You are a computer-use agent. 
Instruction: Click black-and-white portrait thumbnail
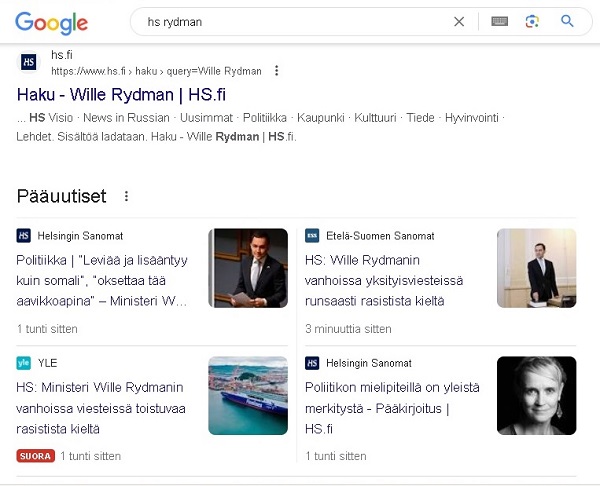536,396
